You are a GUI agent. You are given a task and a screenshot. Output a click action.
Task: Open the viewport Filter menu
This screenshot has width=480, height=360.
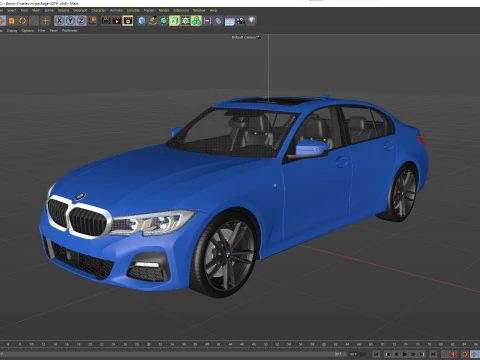pyautogui.click(x=41, y=31)
